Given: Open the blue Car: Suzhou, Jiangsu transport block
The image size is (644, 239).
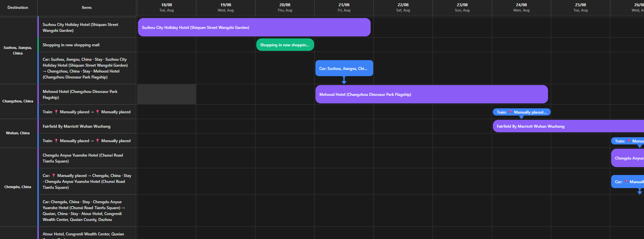Looking at the screenshot, I should tap(344, 68).
